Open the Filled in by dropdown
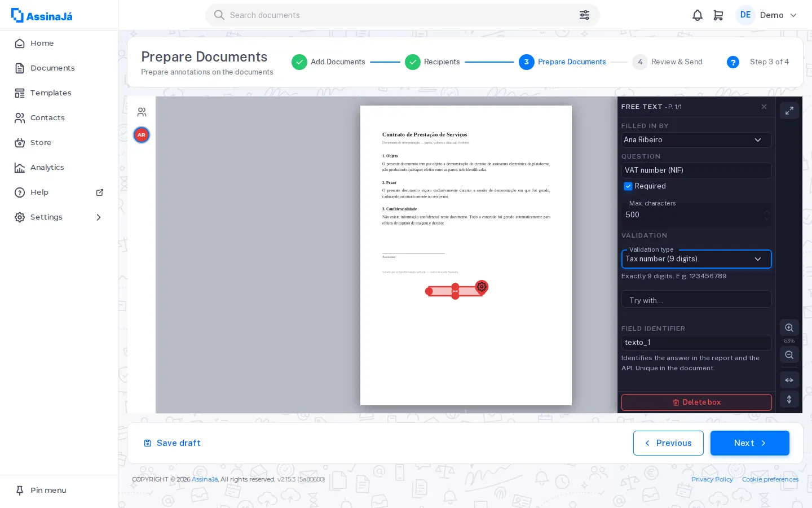812x508 pixels. 696,140
